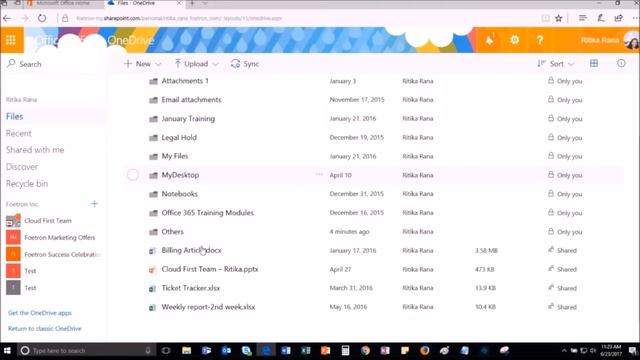Open the January Training folder
Screen dimensions: 640x360
188,119
